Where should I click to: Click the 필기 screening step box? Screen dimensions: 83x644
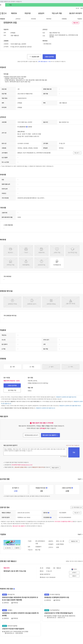51,367
